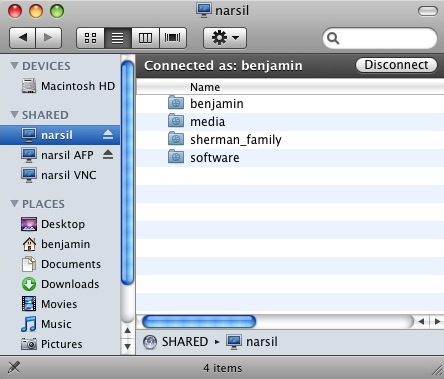Click SHARED in the path bar
The width and height of the screenshot is (444, 379).
[x=185, y=342]
